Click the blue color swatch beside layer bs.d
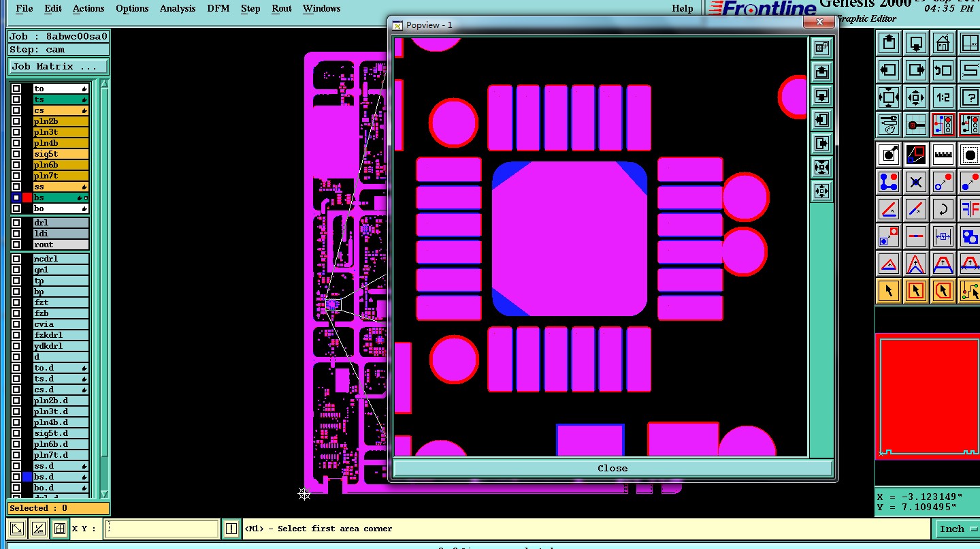The width and height of the screenshot is (980, 549). [27, 477]
